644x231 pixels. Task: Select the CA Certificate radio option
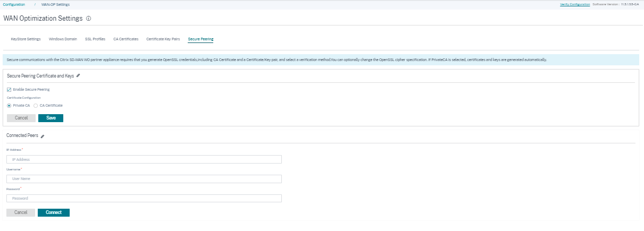pos(36,105)
